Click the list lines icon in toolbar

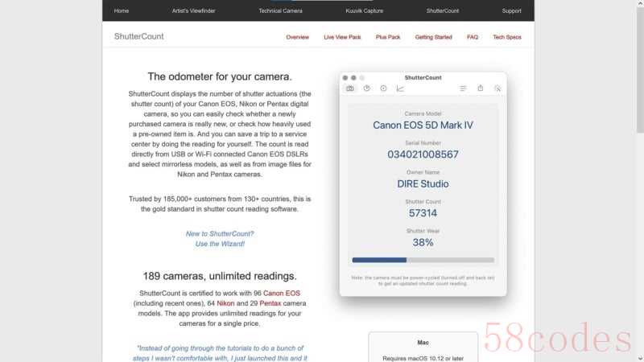(463, 88)
